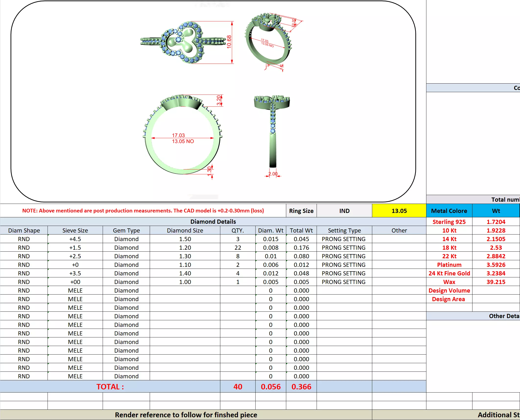520x420 pixels.
Task: Select the +4.5 sieve size cell
Action: click(75, 239)
